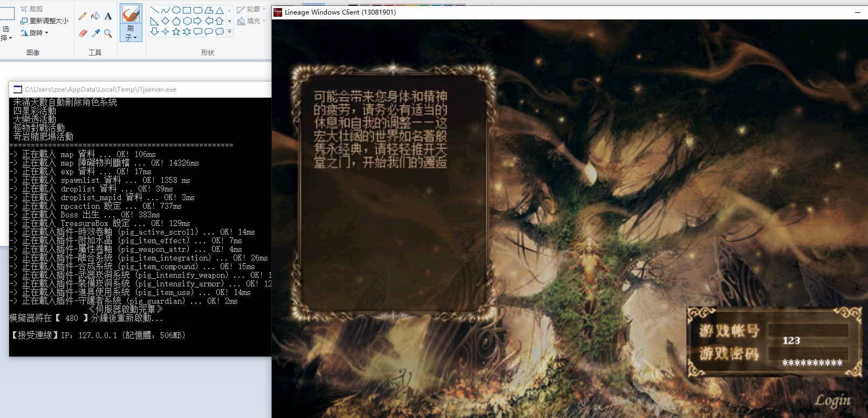Choose the Right triangle shape

[x=155, y=21]
